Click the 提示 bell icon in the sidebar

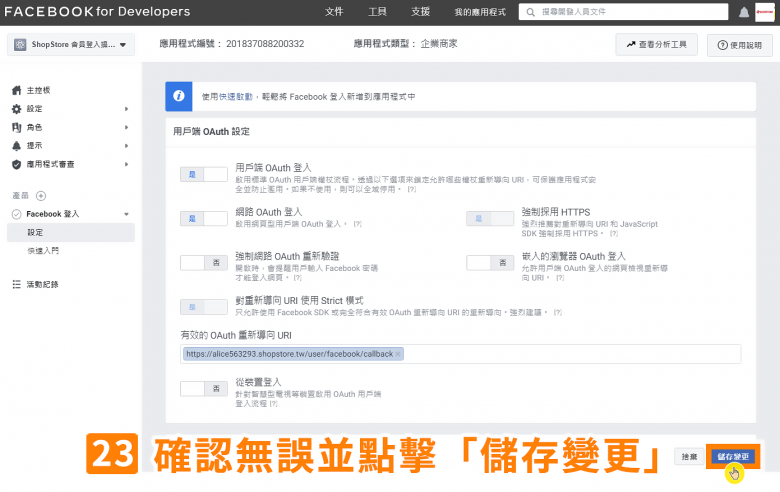coord(16,146)
